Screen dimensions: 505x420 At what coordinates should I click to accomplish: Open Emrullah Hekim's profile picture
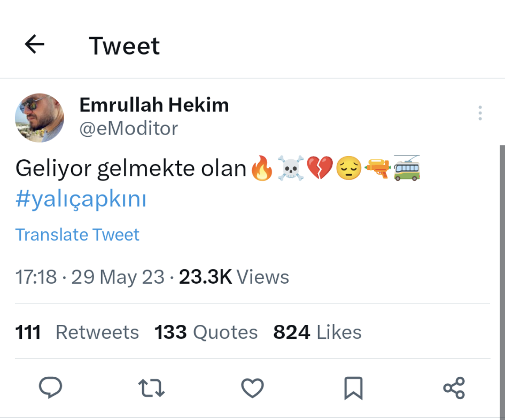coord(40,118)
